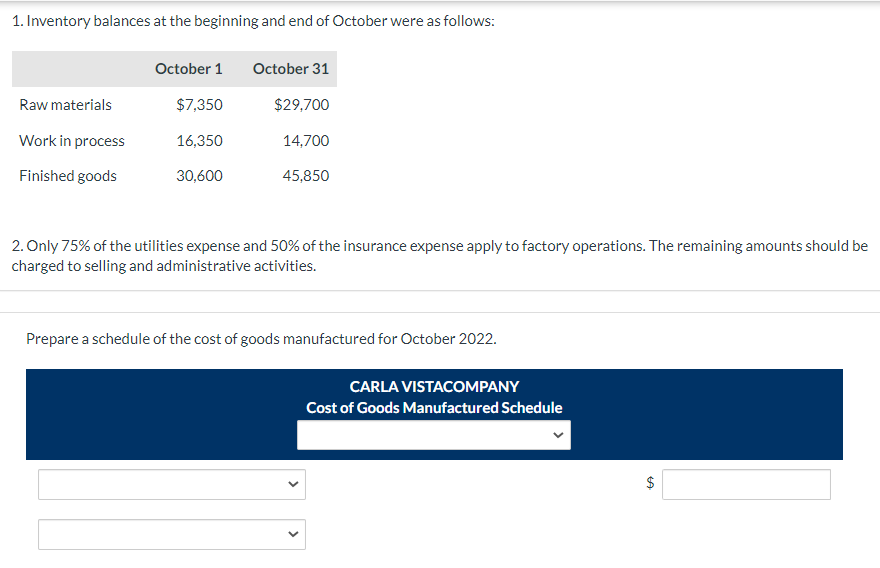
Task: Click the 16,350 work in process value
Action: [x=199, y=141]
